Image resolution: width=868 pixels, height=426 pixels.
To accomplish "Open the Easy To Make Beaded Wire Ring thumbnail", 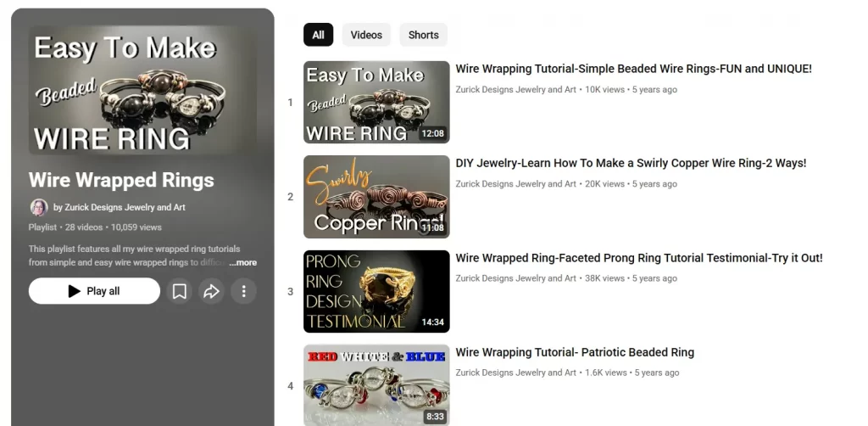I will 376,102.
